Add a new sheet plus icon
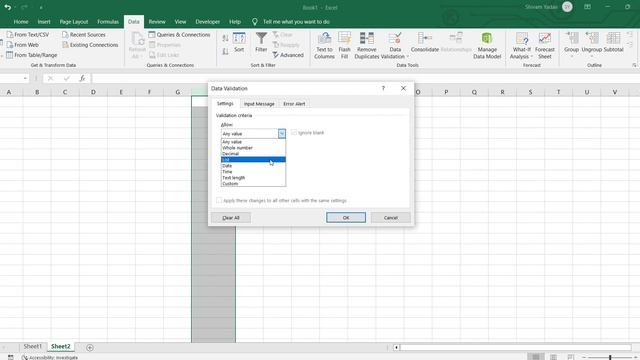This screenshot has width=640, height=360. click(90, 347)
